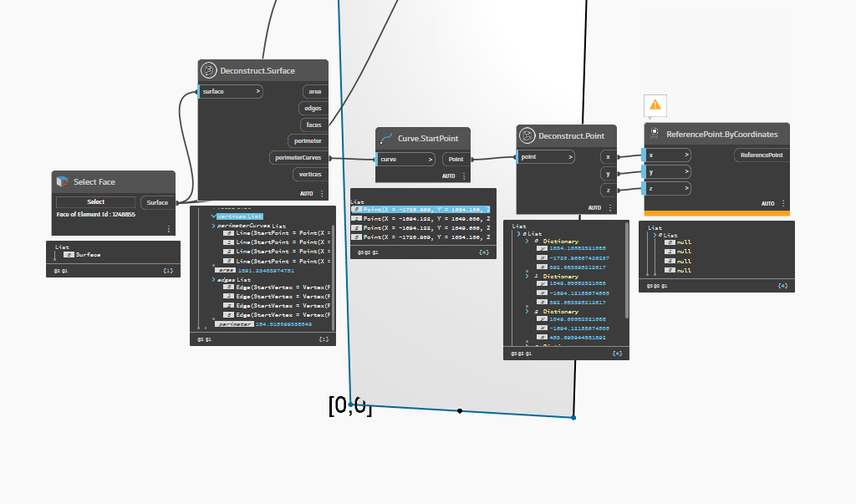Expand the edges List in the surface preview
Screen dimensions: 856x504
pos(213,280)
